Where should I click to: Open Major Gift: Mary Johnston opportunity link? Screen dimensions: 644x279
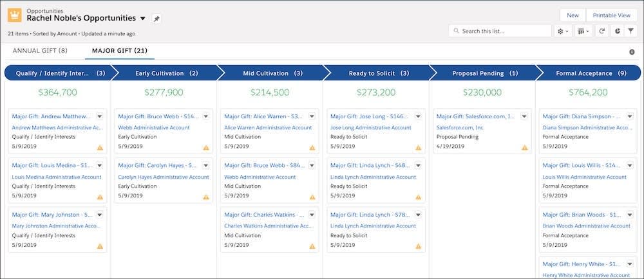pos(52,215)
